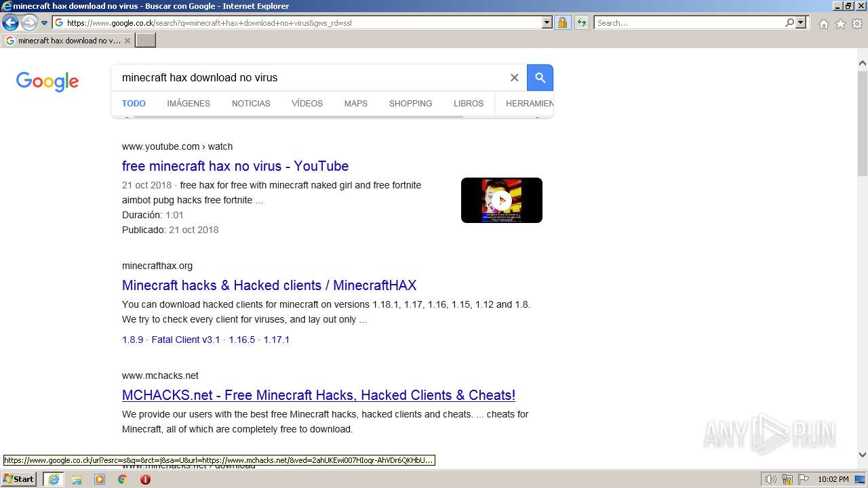Screen dimensions: 868x488
Task: Clear the search query with X
Action: point(514,77)
